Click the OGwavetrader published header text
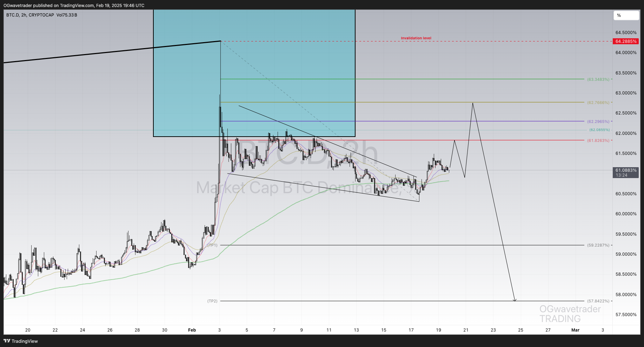The width and height of the screenshot is (644, 347). 74,5
